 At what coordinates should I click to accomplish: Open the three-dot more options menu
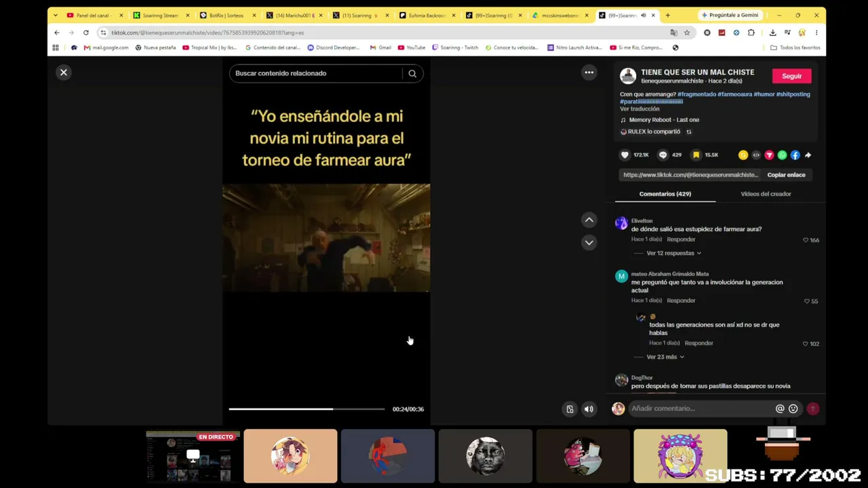tap(589, 73)
